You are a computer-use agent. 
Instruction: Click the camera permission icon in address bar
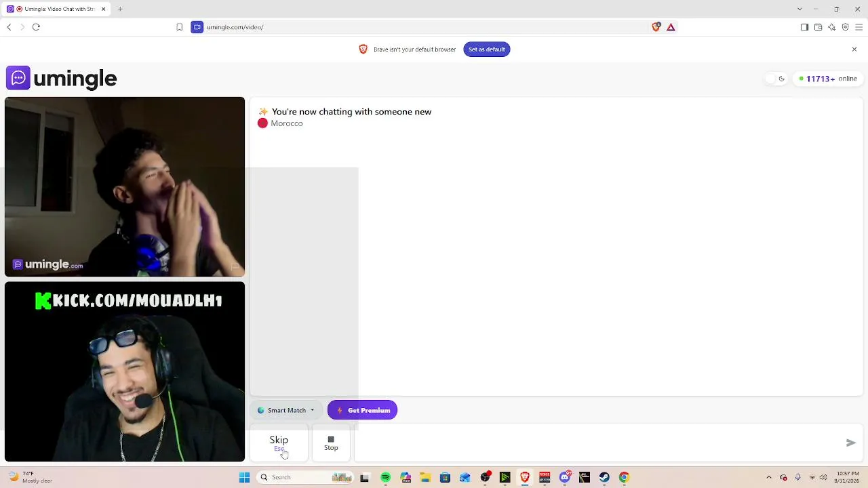pyautogui.click(x=197, y=27)
